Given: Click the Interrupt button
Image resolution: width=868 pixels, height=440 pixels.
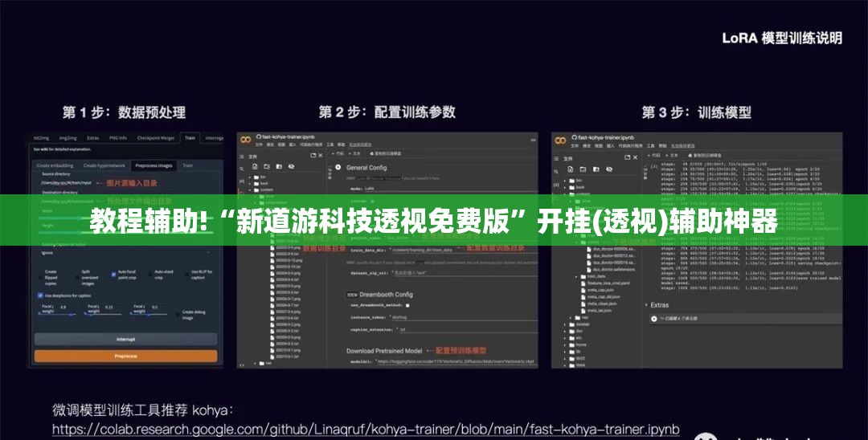Looking at the screenshot, I should (x=125, y=340).
